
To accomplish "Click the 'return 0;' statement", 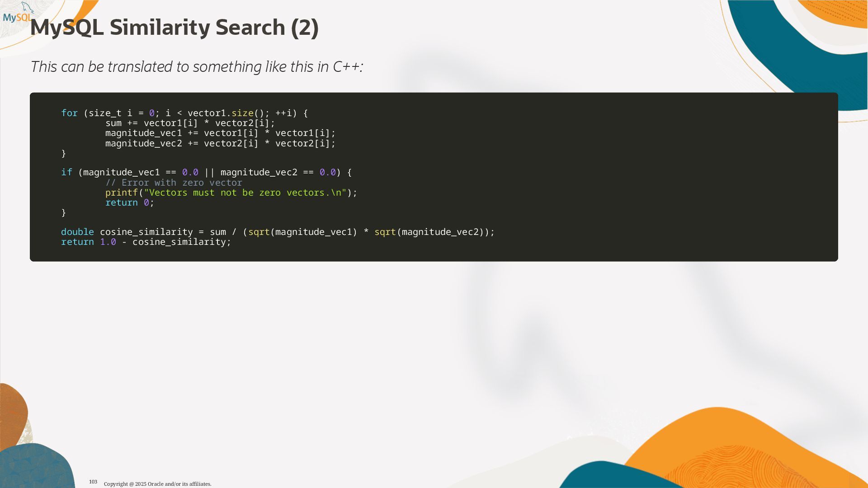I will (129, 202).
